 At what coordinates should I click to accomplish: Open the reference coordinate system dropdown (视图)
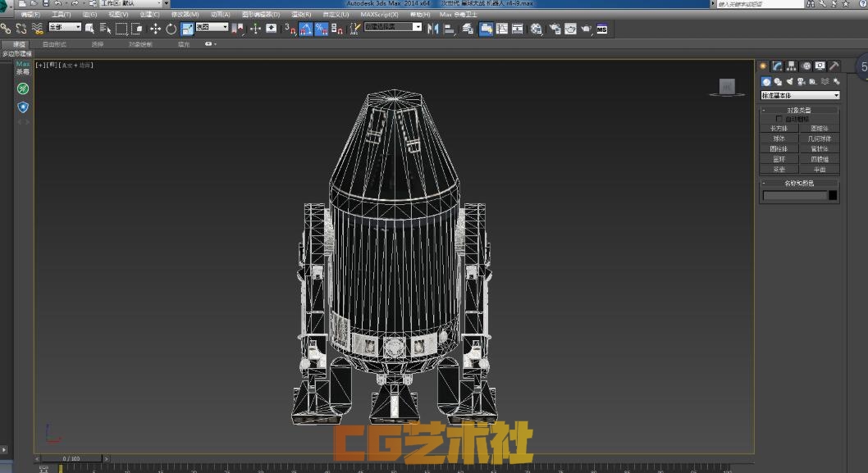tap(212, 27)
